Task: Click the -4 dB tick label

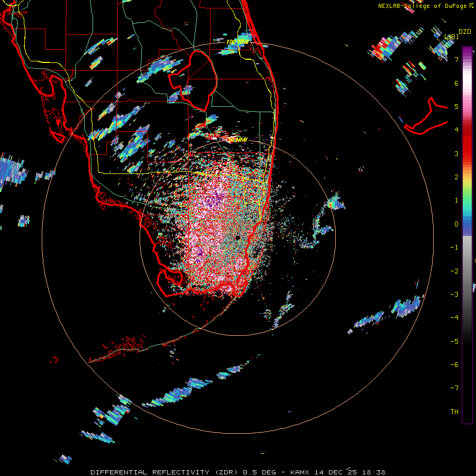Action: [454, 318]
